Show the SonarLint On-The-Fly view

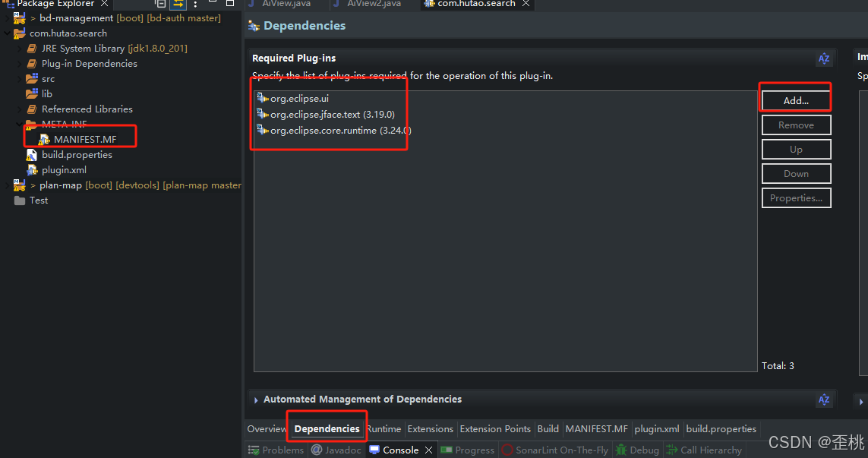555,450
